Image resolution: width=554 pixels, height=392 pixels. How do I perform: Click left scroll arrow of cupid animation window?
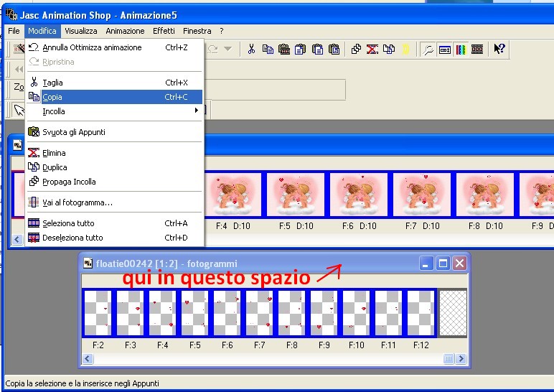coord(17,239)
